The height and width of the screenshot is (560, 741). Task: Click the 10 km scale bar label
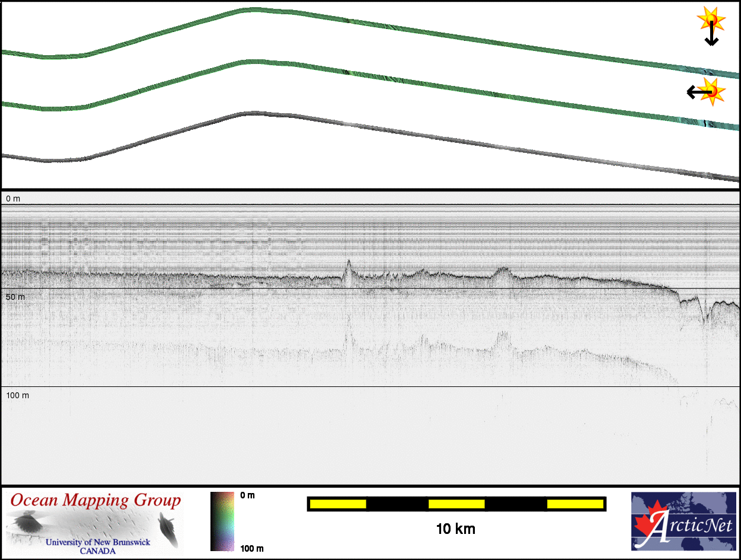[x=455, y=529]
